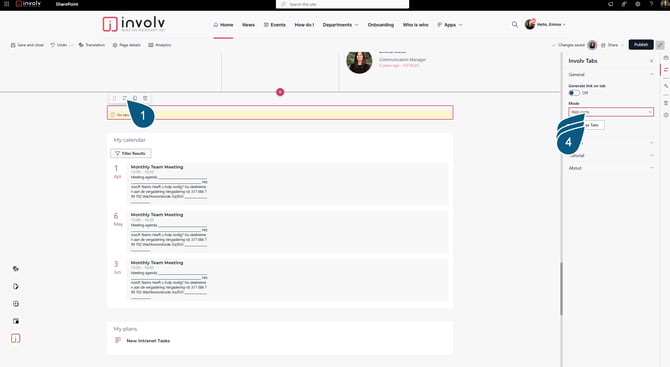Click the layout icon in left rail
The height and width of the screenshot is (367, 670).
coord(16,321)
